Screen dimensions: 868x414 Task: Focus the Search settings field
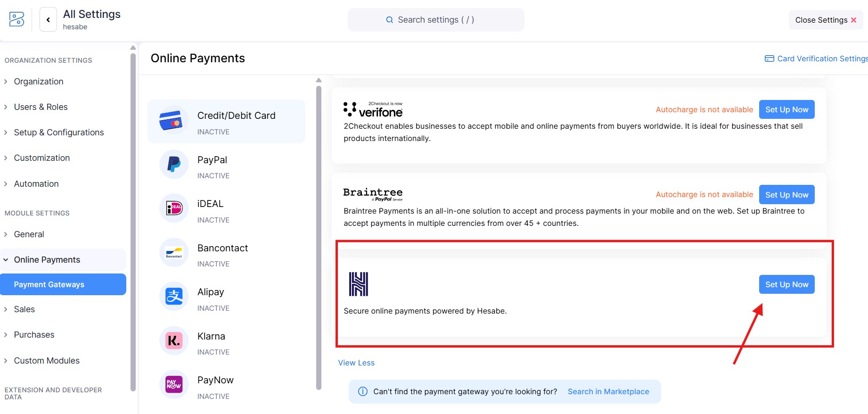[x=435, y=20]
